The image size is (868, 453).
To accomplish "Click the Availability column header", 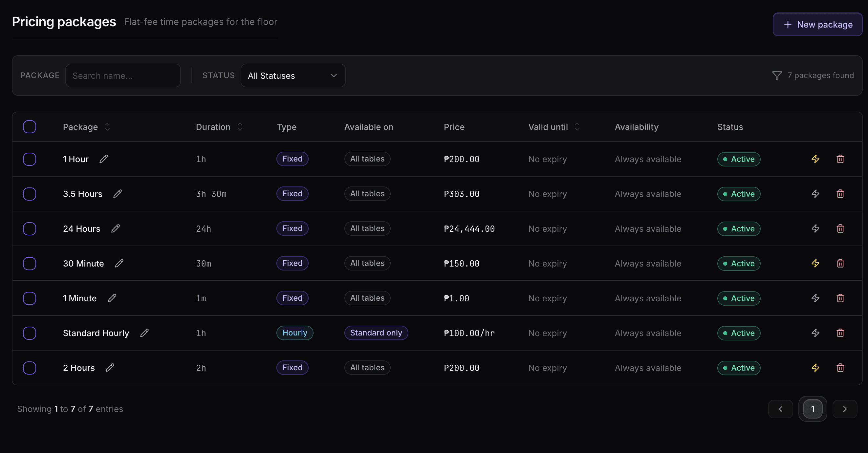I will 637,127.
